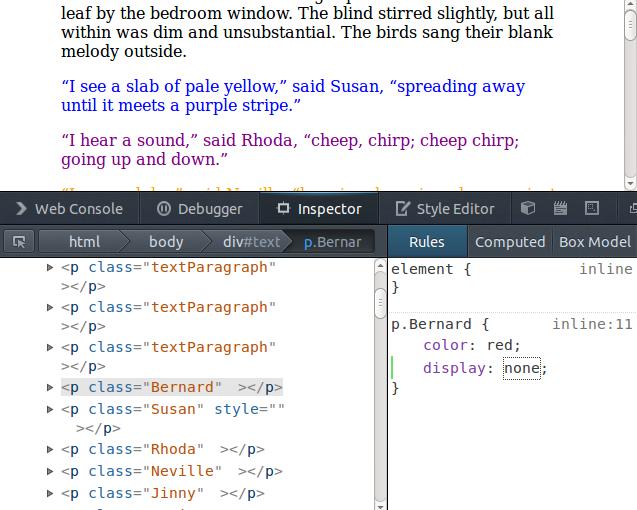Screen dimensions: 637x510
Task: Click the page scrollbar down arrow
Action: (x=630, y=183)
